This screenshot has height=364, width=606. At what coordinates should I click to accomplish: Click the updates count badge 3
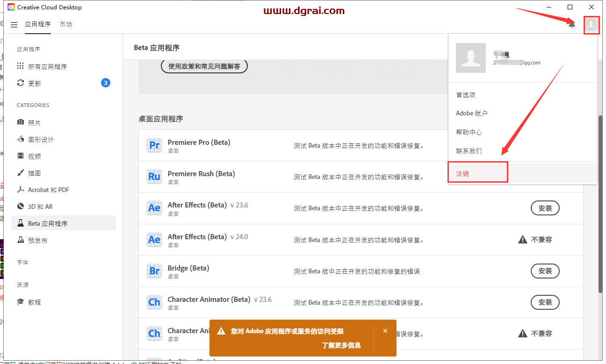click(106, 83)
